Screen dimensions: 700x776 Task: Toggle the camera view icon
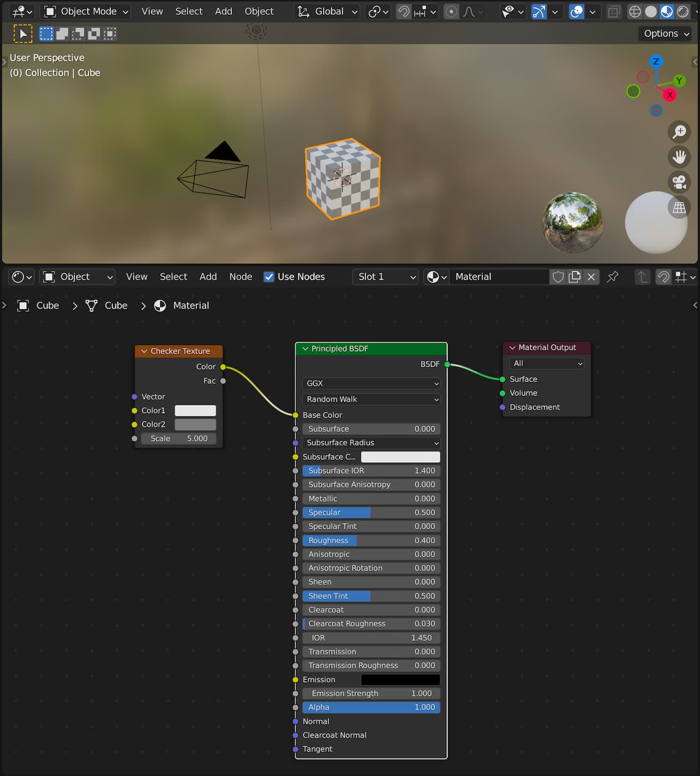679,182
